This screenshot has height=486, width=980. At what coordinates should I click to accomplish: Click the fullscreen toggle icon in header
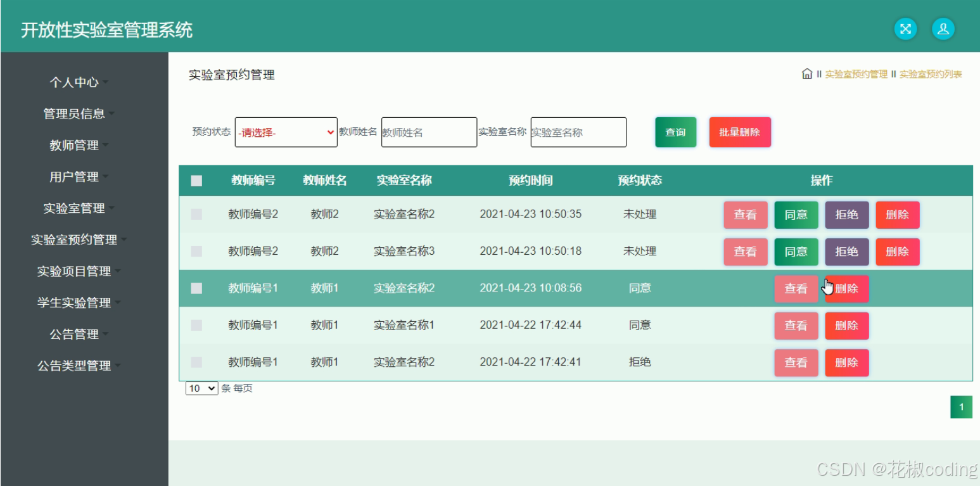tap(905, 29)
